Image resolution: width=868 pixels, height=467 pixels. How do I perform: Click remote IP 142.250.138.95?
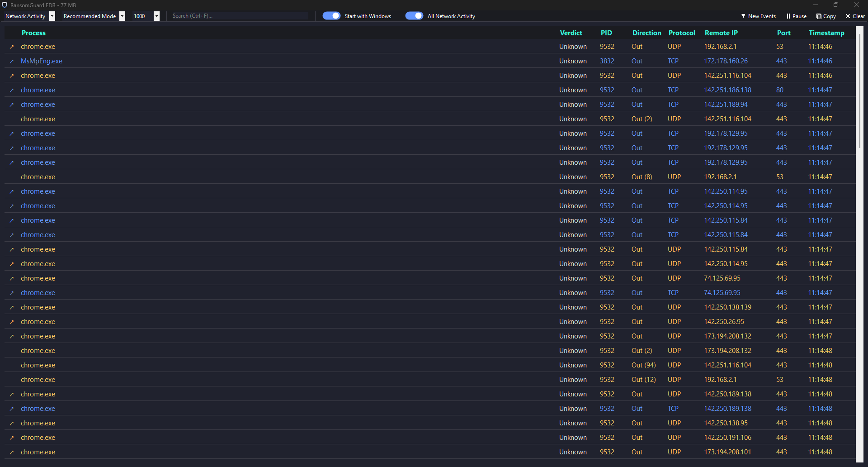pos(726,423)
